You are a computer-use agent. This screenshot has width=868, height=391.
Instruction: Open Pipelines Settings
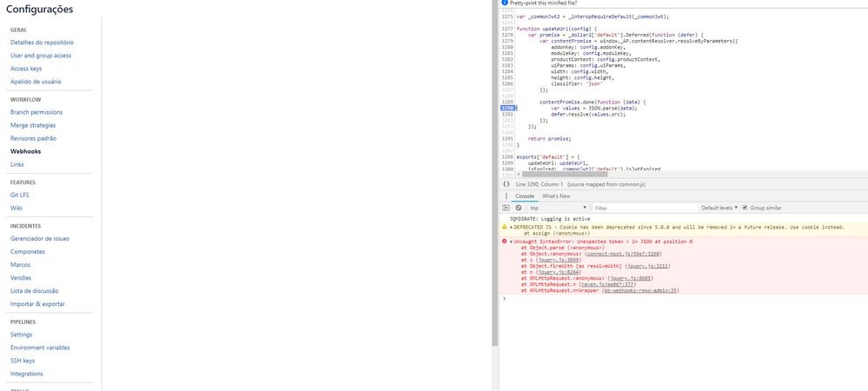[x=21, y=335]
